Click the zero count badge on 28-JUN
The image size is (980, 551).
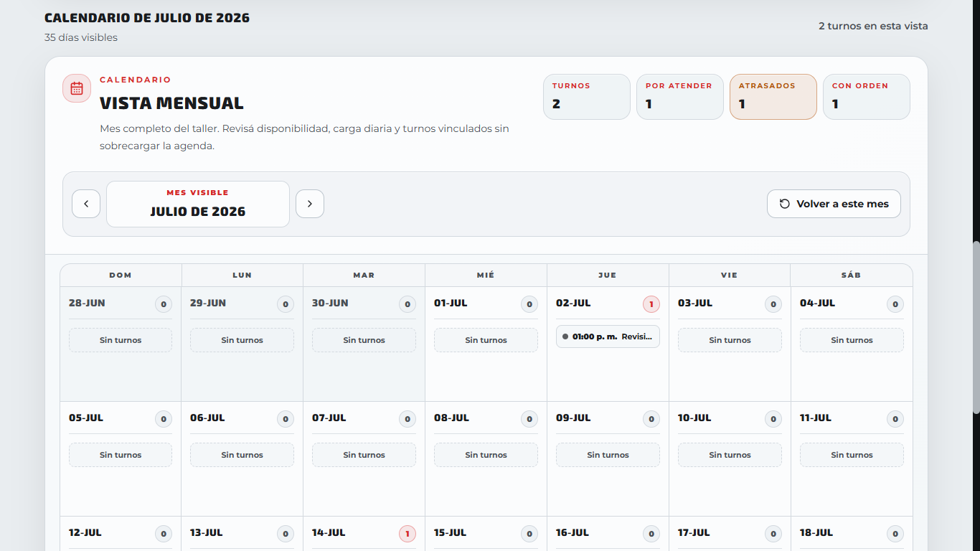click(163, 304)
